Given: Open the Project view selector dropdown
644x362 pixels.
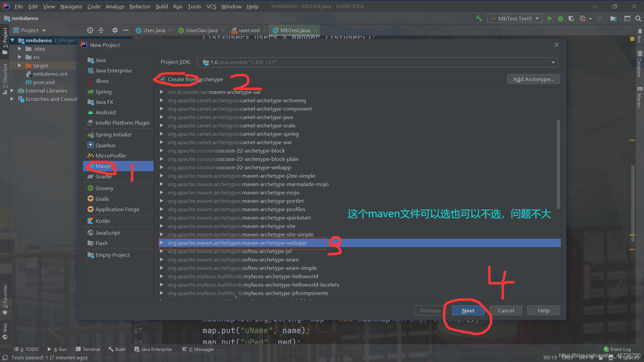Looking at the screenshot, I should [30, 30].
